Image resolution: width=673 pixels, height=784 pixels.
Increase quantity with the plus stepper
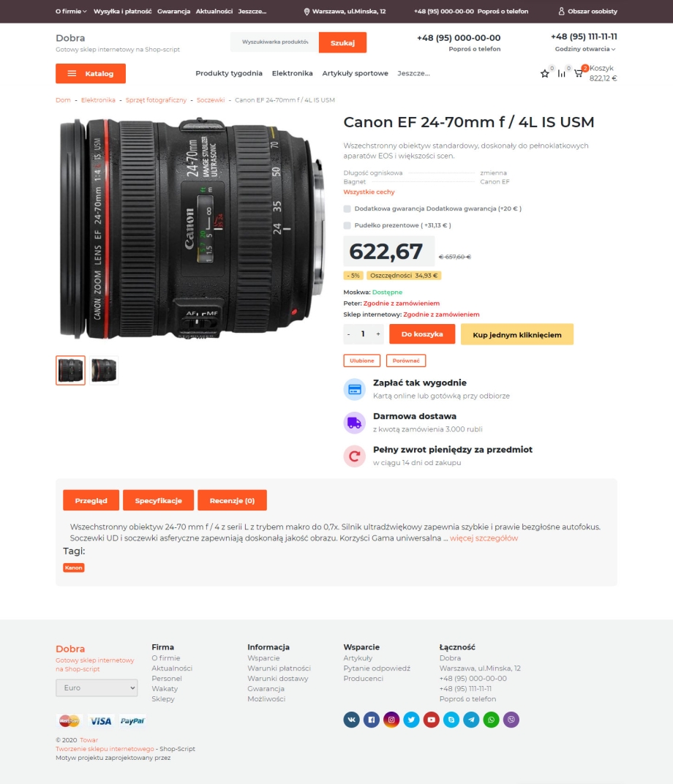(x=378, y=334)
